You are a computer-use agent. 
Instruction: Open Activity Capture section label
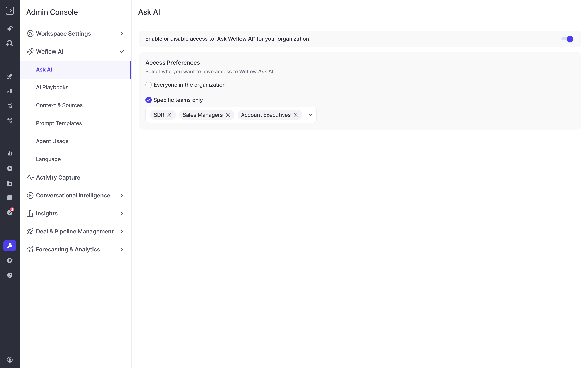coord(58,177)
